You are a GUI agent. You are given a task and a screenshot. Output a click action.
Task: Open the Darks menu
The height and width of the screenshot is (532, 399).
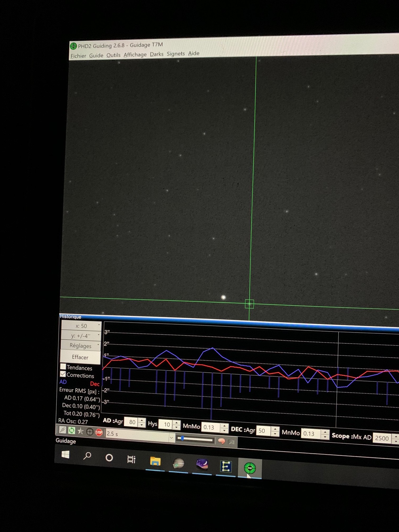pos(157,54)
